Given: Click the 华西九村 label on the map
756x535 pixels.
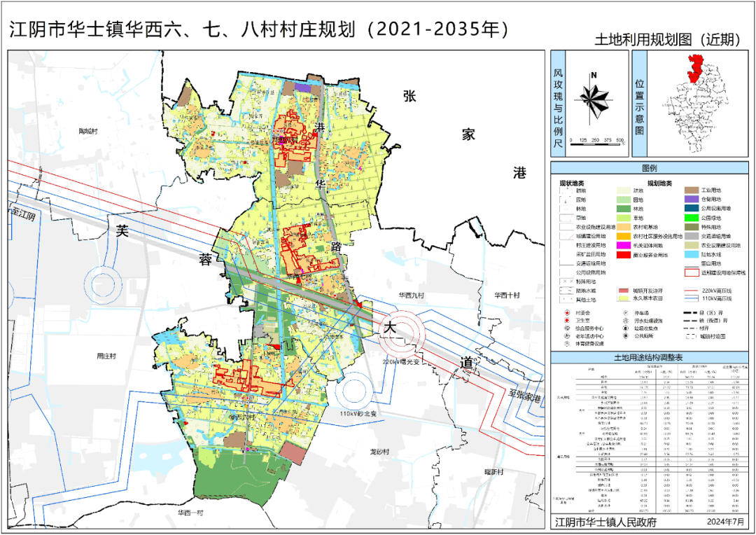Looking at the screenshot, I should click(x=412, y=295).
